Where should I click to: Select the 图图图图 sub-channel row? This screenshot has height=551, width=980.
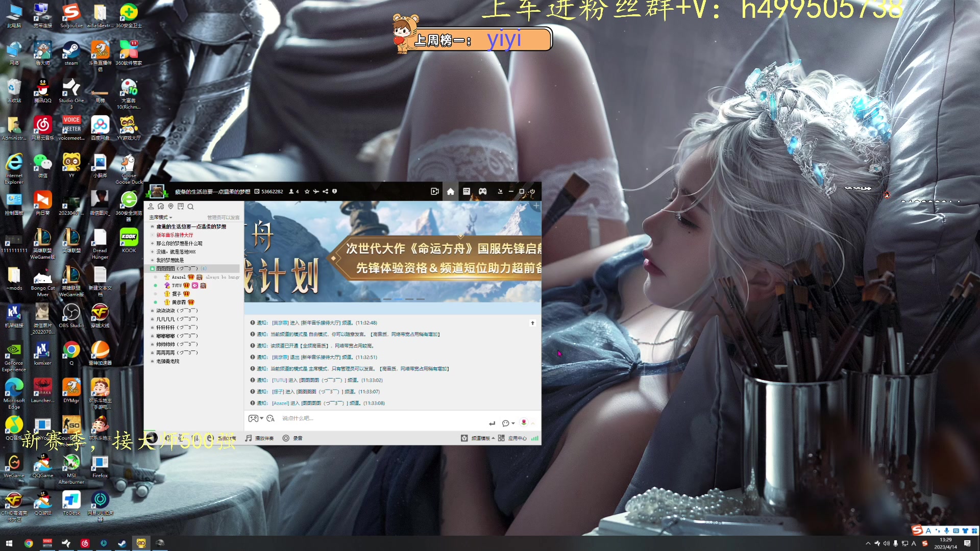click(193, 268)
